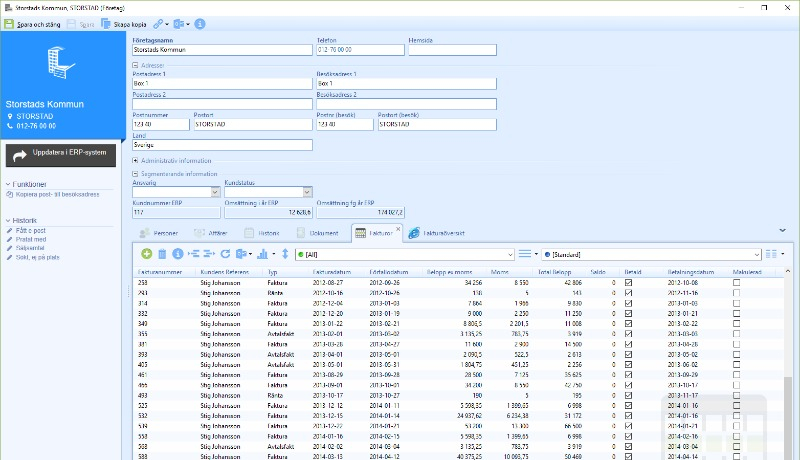Switch to the Fakturaöversikt tab

[437, 233]
